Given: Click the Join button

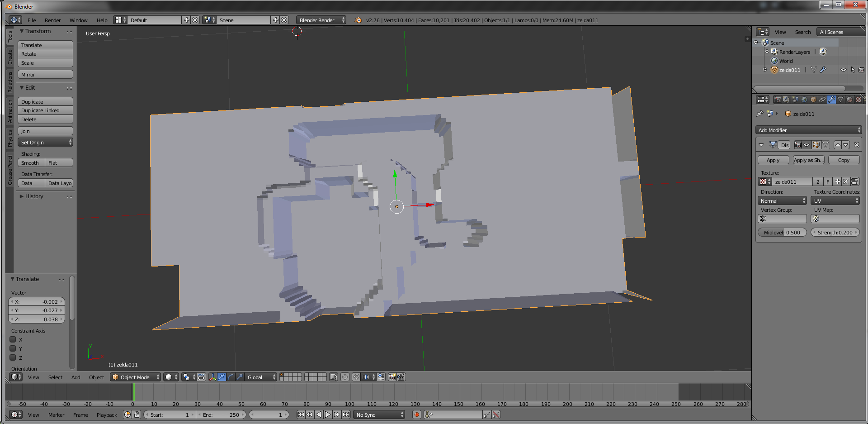Looking at the screenshot, I should [x=45, y=131].
